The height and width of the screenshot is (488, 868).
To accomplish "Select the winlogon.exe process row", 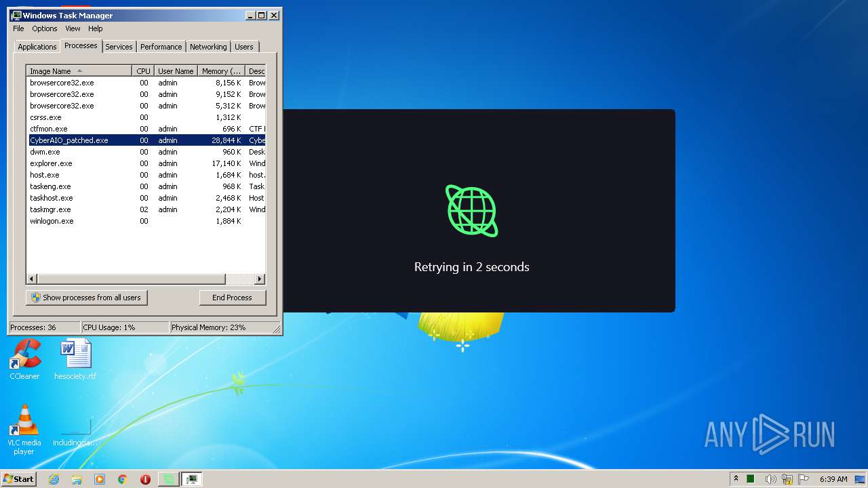I will point(146,221).
